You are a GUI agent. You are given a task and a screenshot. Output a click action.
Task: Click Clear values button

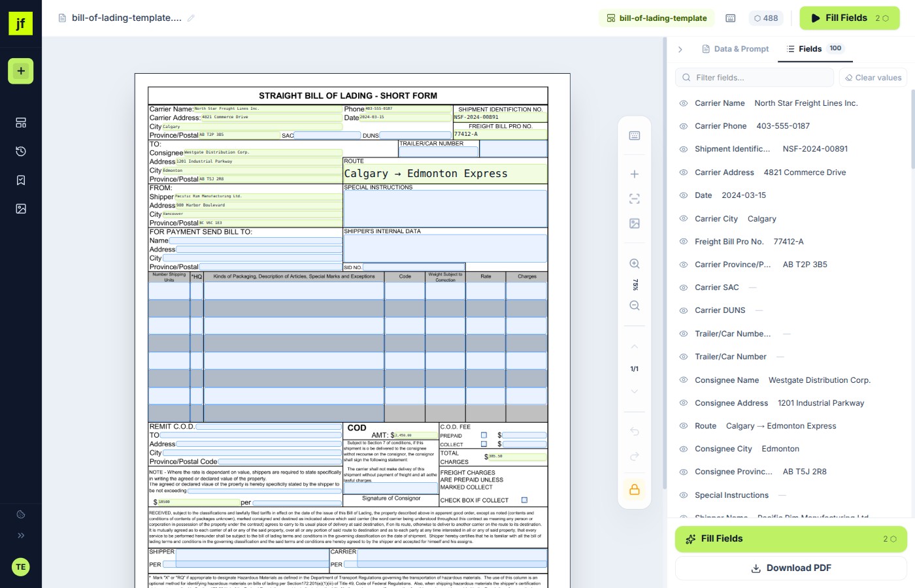click(873, 78)
